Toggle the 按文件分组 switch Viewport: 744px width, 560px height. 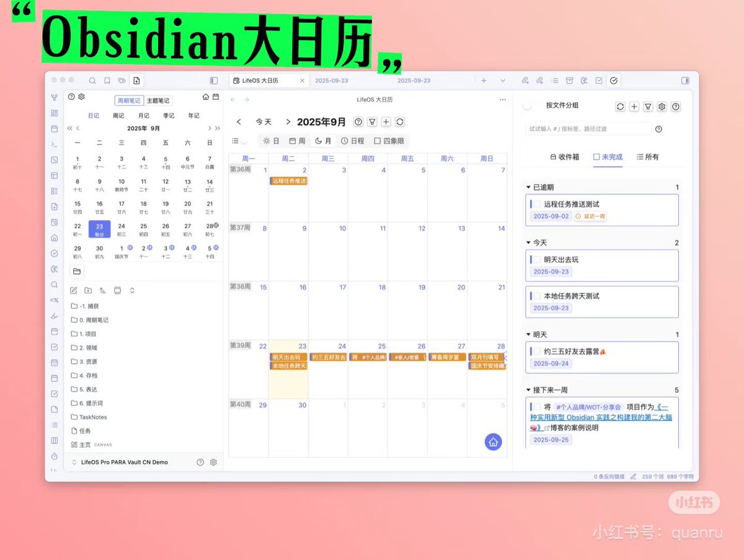coord(528,106)
